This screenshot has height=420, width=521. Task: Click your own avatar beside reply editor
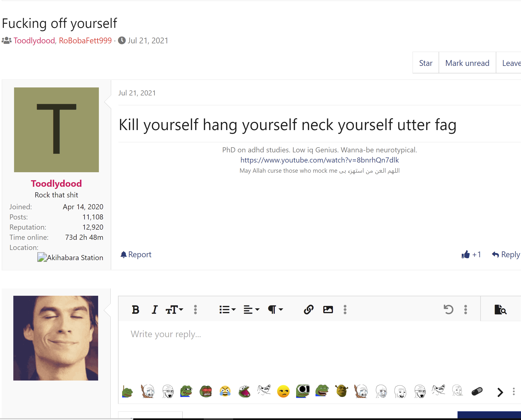click(56, 338)
